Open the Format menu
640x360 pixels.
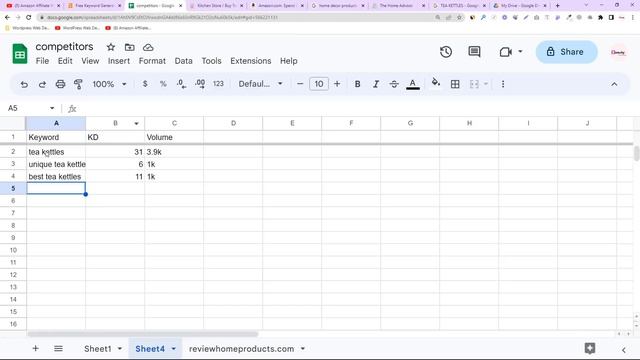click(152, 61)
